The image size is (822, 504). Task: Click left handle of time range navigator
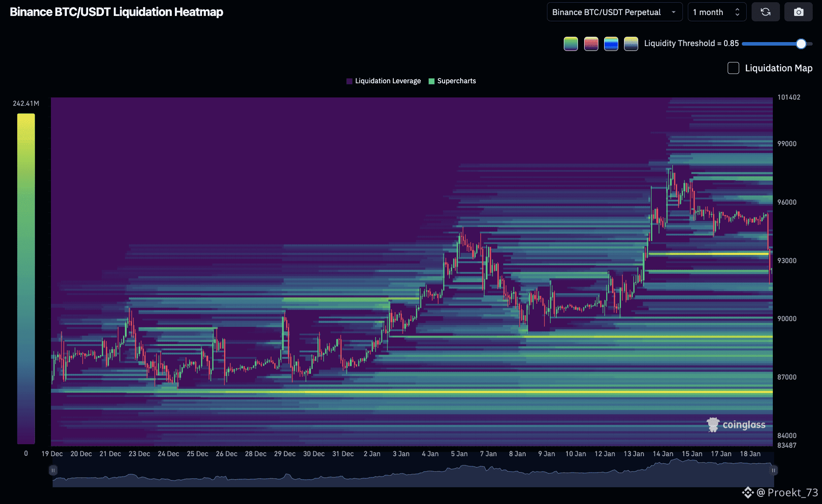(x=53, y=470)
